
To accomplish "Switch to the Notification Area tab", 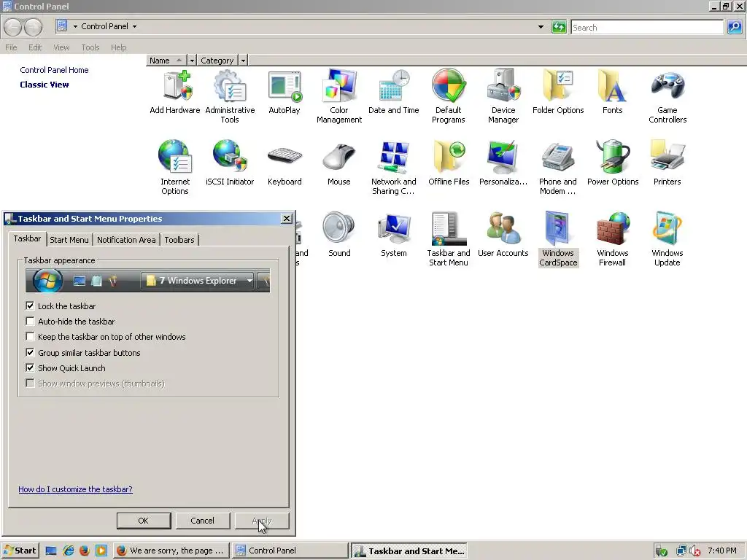I will [x=126, y=239].
